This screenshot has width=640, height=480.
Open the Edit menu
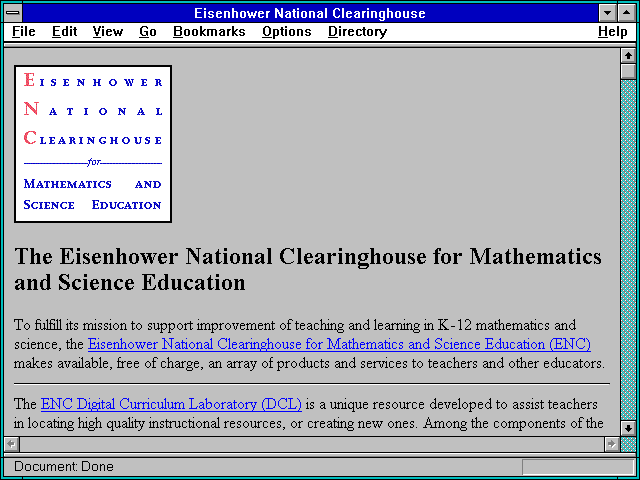click(64, 32)
